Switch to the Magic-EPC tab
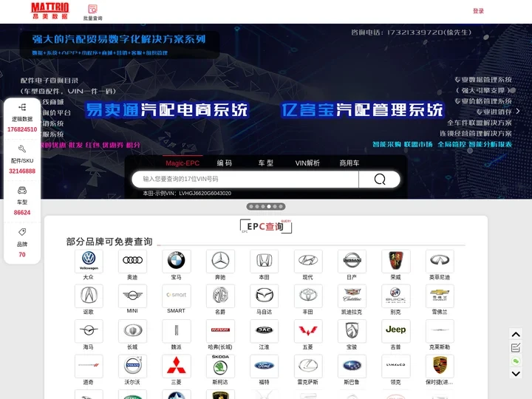 [x=183, y=163]
